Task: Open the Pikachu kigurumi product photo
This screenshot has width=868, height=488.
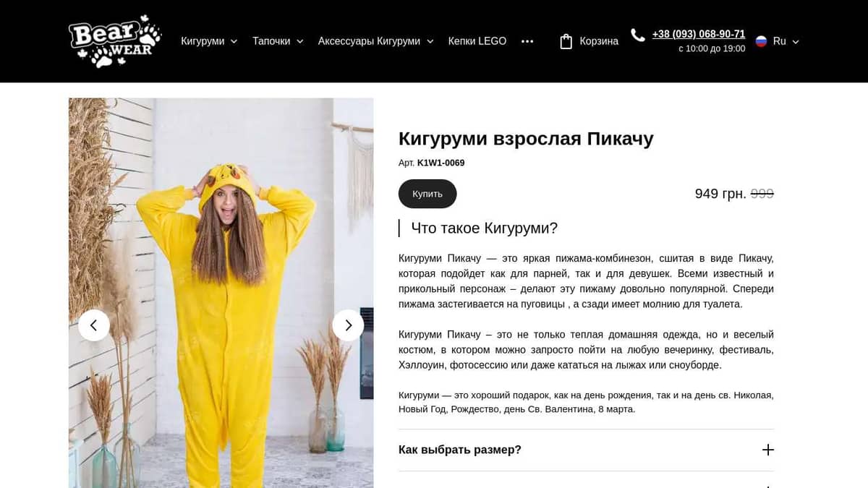Action: click(x=221, y=293)
